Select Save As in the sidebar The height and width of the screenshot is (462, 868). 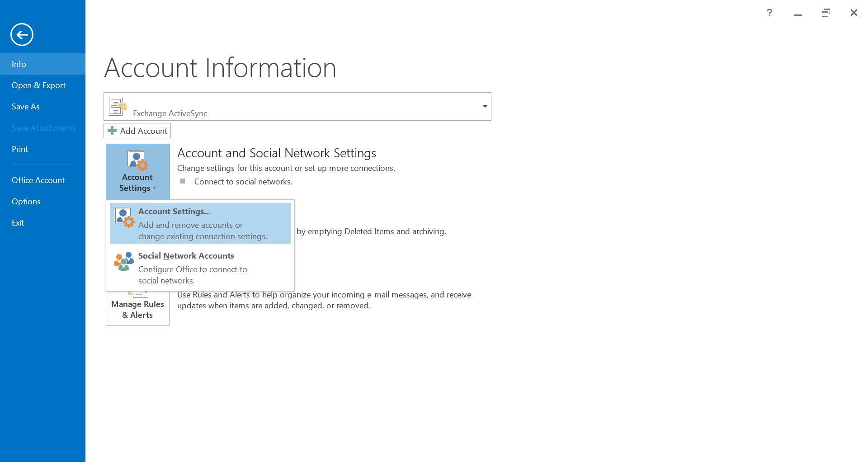(26, 107)
